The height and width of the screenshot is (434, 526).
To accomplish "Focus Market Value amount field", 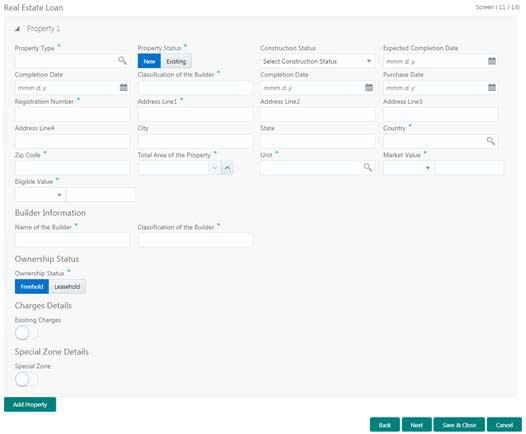I will pyautogui.click(x=469, y=168).
